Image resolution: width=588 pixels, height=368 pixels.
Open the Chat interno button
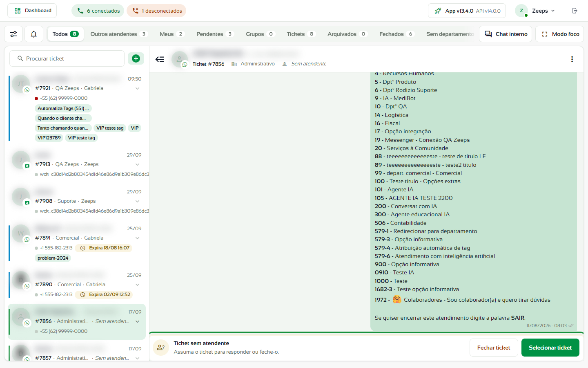point(506,34)
